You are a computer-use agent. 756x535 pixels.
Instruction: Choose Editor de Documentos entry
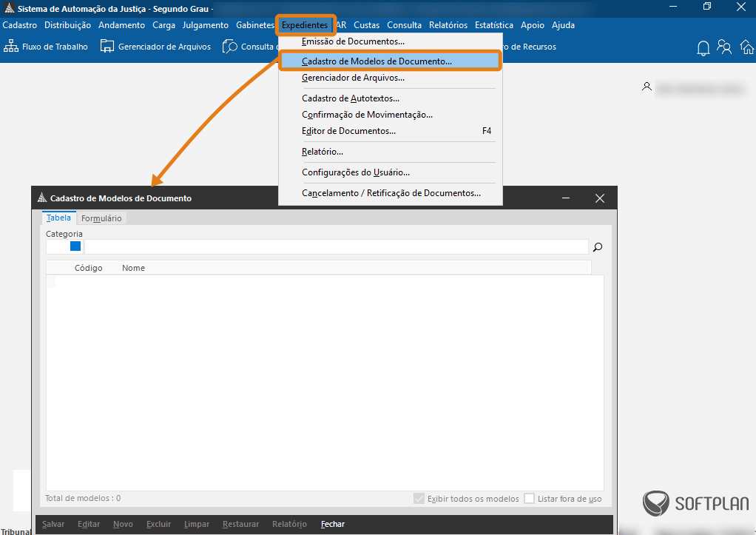tap(391, 131)
